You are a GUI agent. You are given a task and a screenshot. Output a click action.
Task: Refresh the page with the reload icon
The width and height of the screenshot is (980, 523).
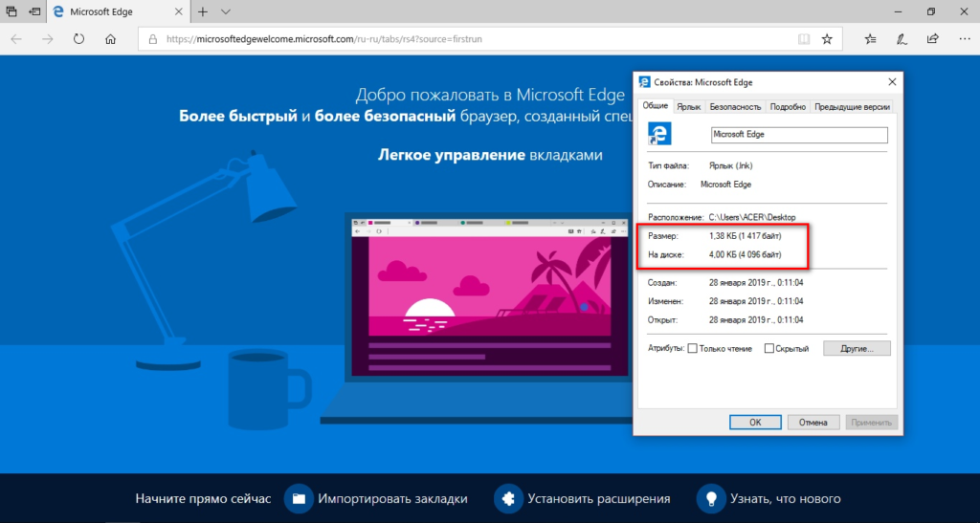point(78,38)
